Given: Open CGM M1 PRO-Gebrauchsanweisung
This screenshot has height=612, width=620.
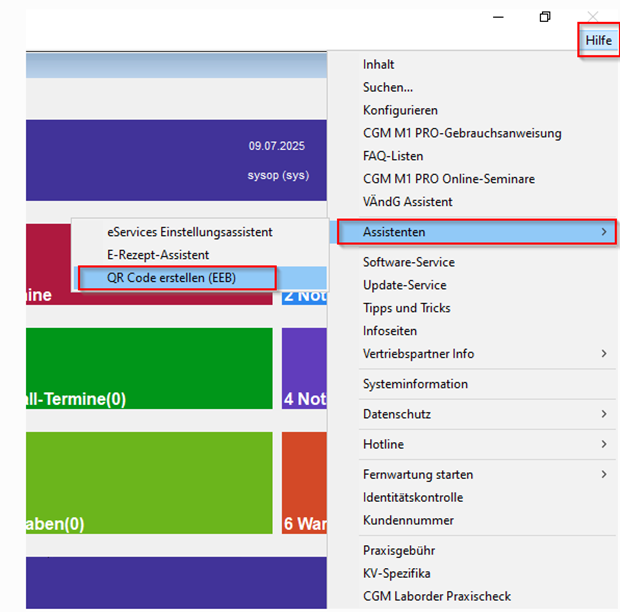Looking at the screenshot, I should [462, 134].
